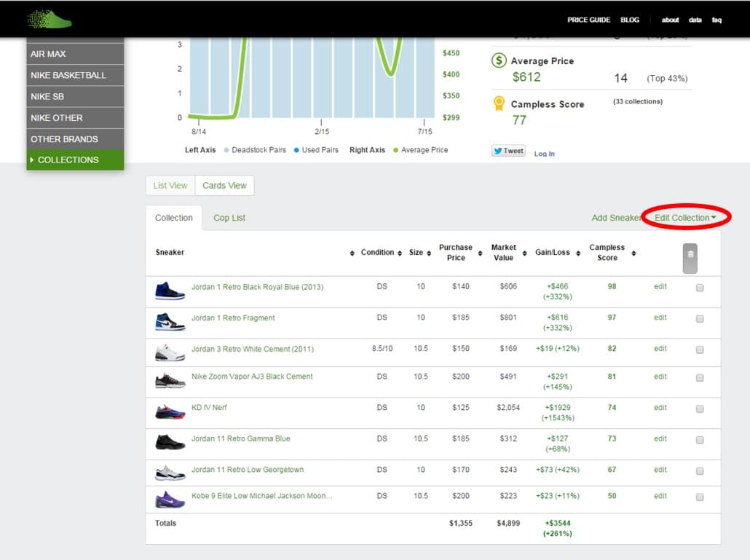Open KD IV Nerf shoe thumbnail
750x560 pixels.
tap(170, 411)
